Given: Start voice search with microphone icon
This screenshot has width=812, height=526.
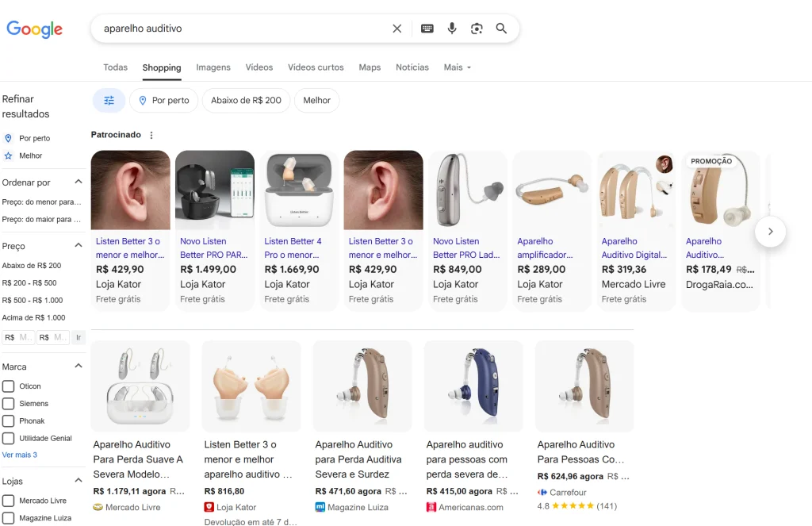Looking at the screenshot, I should pos(452,29).
